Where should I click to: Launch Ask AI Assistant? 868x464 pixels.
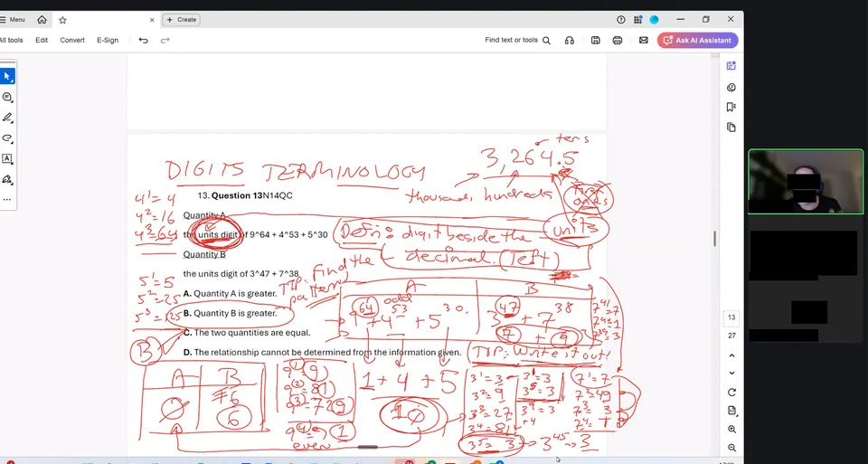click(697, 41)
